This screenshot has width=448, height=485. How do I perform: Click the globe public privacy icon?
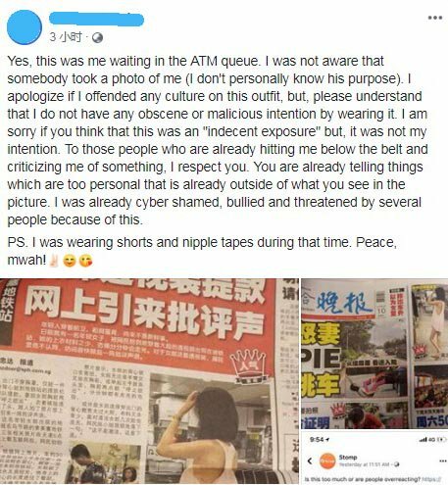[97, 38]
